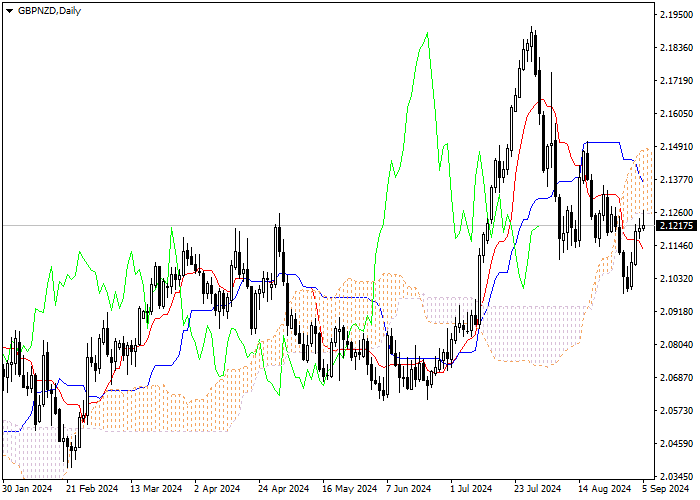Click the green Chikou line's highest peak
Image resolution: width=700 pixels, height=500 pixels.
click(427, 33)
